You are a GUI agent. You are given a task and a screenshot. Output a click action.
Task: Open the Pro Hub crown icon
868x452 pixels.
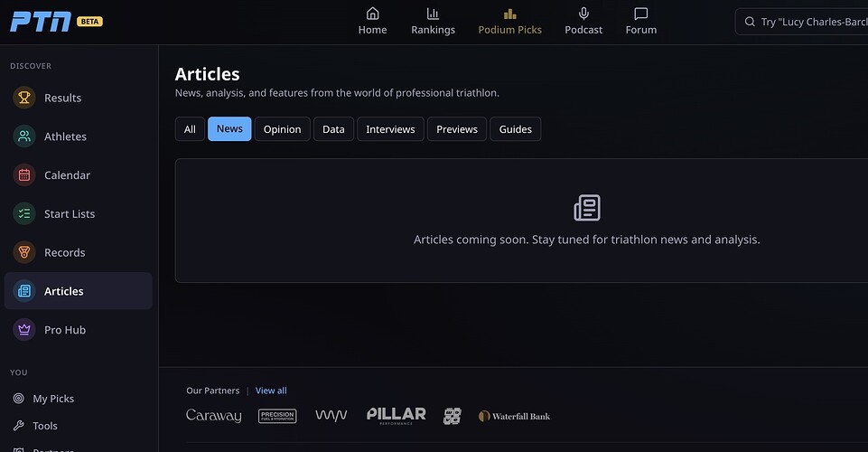(x=24, y=330)
